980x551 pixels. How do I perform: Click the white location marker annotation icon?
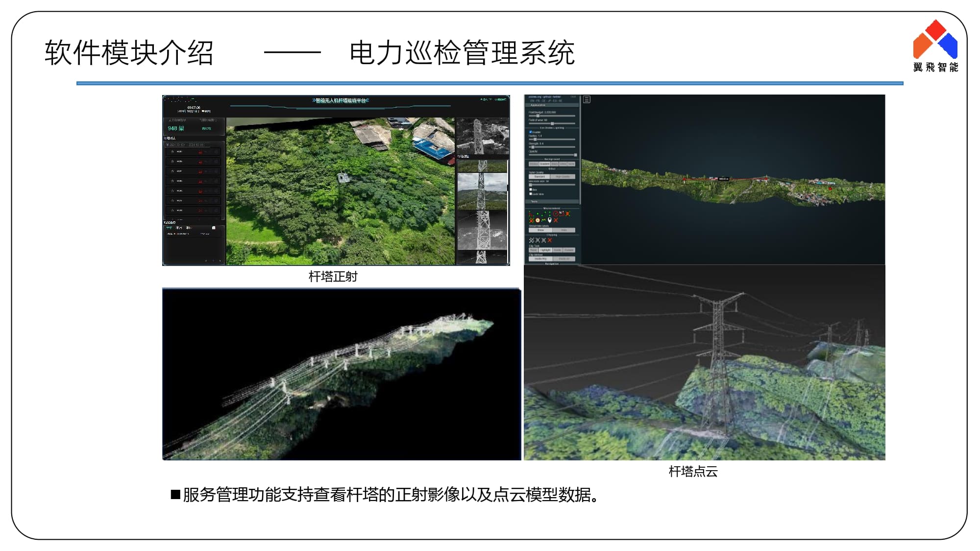pos(549,220)
